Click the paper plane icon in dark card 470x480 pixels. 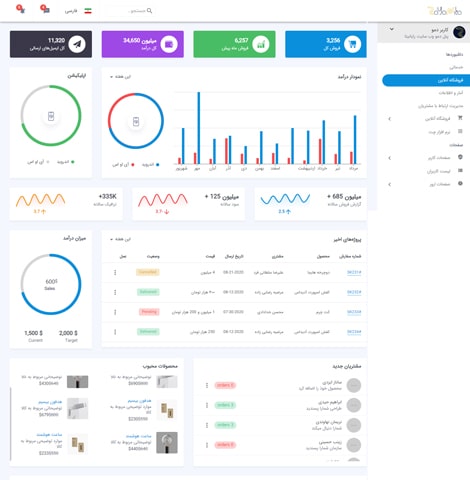[77, 44]
